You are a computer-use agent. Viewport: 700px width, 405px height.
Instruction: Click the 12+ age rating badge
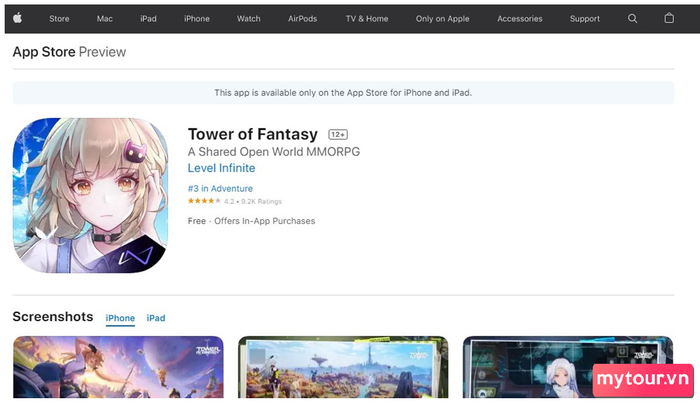coord(338,134)
